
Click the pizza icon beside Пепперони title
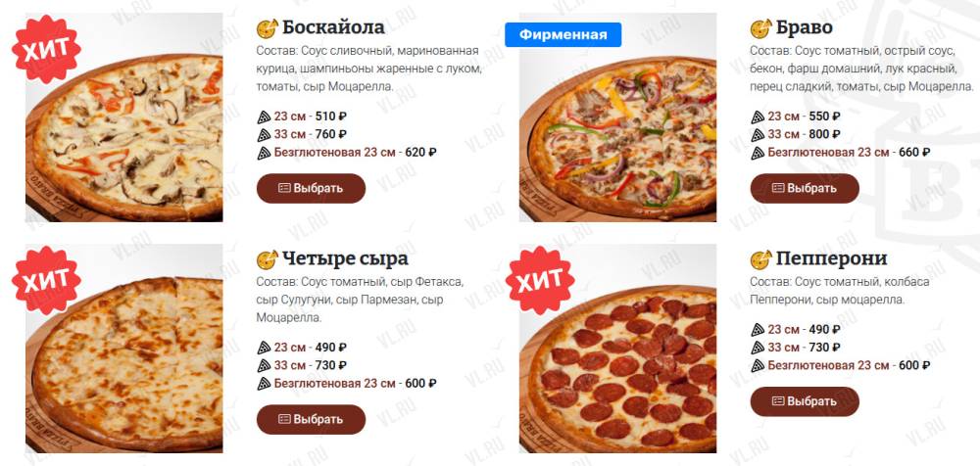[x=760, y=258]
